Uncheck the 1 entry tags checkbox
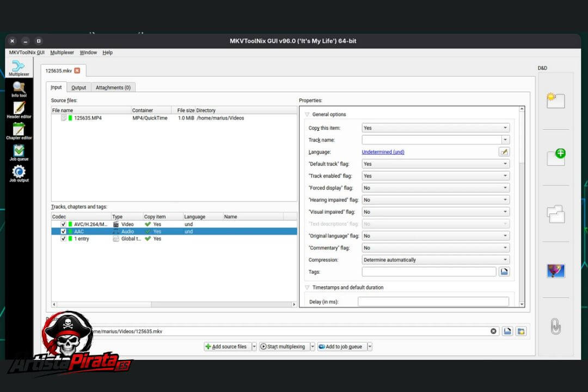The width and height of the screenshot is (588, 392). (63, 238)
